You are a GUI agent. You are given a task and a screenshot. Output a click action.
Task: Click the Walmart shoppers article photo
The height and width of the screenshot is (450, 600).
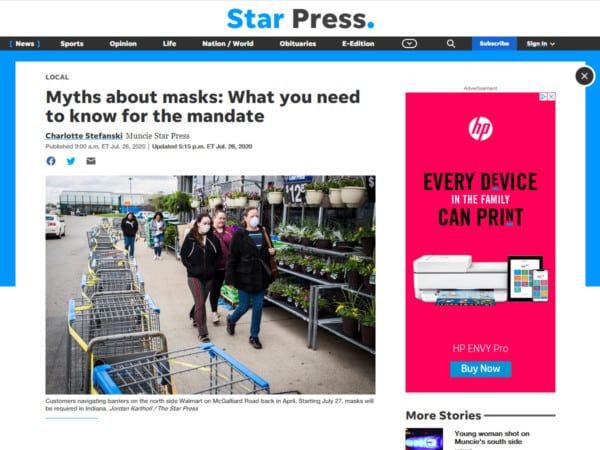pos(210,285)
